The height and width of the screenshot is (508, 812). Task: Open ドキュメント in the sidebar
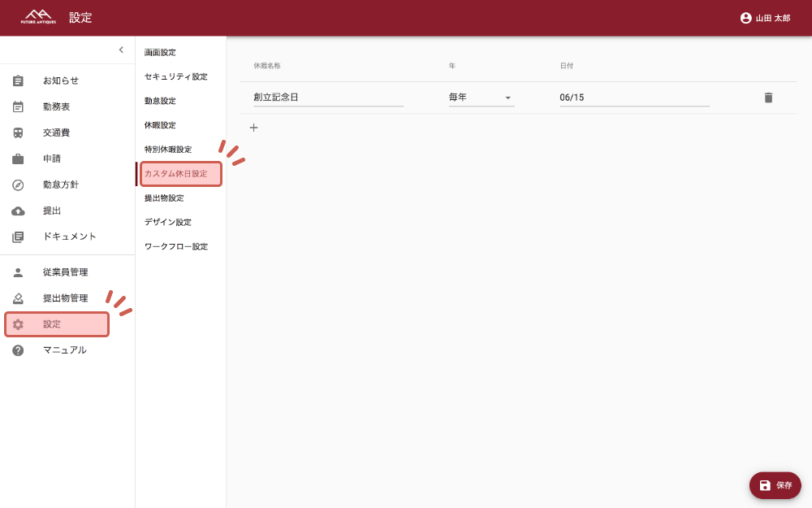[69, 237]
